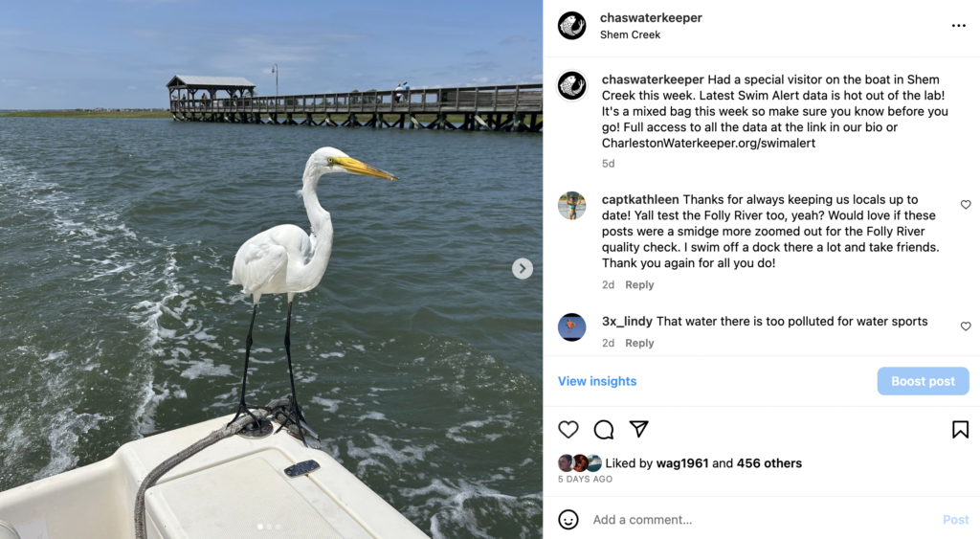
Task: Save the post with the bookmark icon
Action: tap(960, 430)
